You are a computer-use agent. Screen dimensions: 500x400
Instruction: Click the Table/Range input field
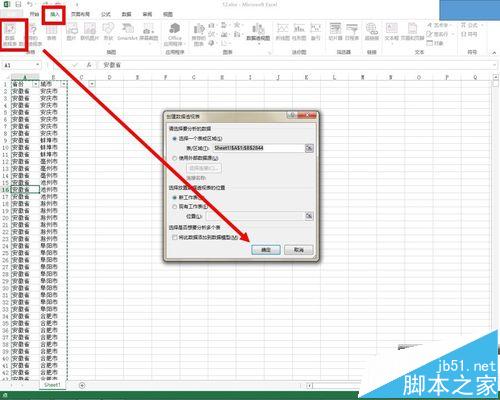pyautogui.click(x=258, y=148)
